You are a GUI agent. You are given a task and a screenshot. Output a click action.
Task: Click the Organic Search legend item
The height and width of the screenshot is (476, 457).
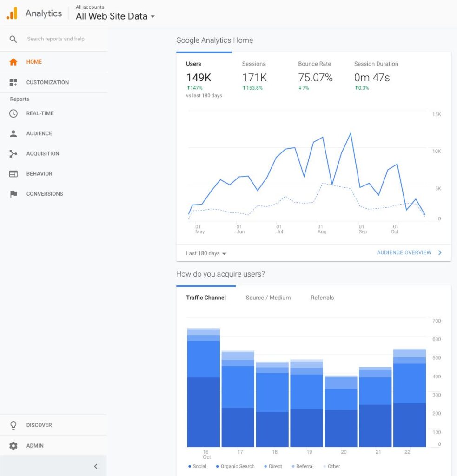pyautogui.click(x=235, y=466)
